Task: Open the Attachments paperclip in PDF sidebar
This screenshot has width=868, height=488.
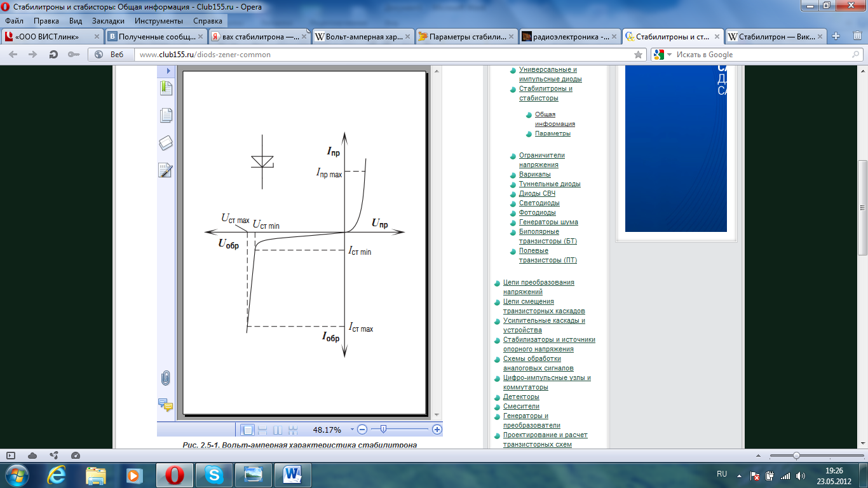Action: pos(166,378)
